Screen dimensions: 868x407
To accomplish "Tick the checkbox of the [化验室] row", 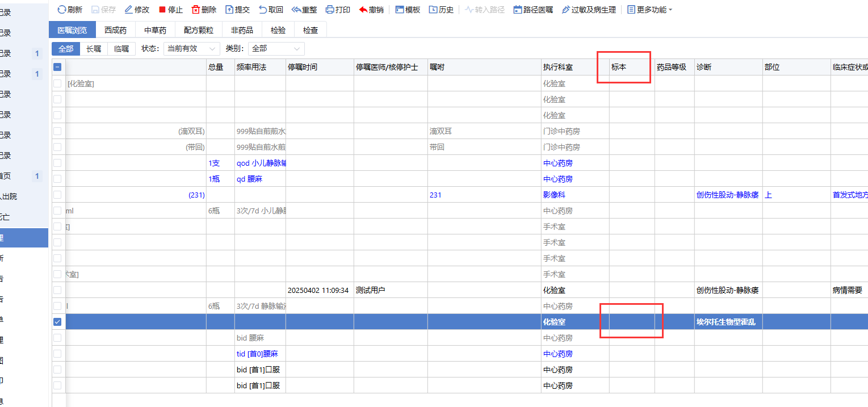I will [57, 83].
